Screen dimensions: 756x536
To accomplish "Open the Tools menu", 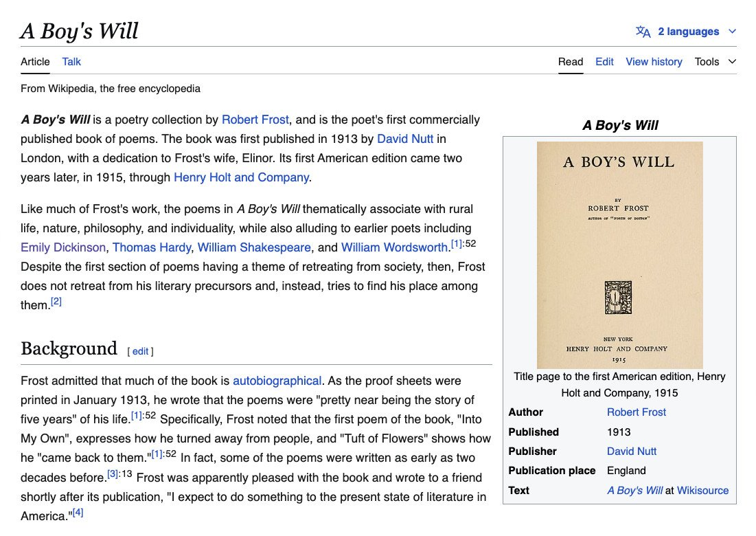I will tap(715, 62).
